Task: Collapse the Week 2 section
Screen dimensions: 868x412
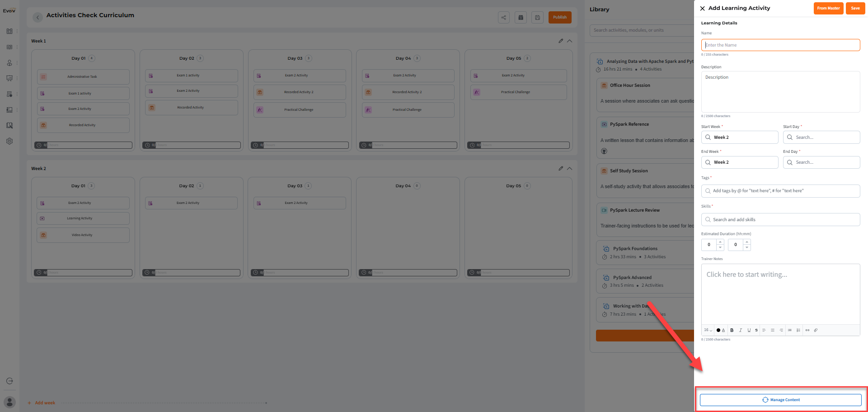Action: (x=570, y=168)
